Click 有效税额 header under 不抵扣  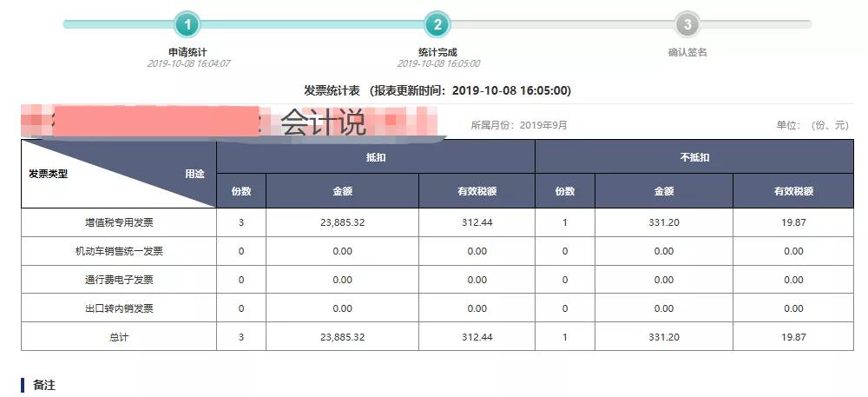793,192
